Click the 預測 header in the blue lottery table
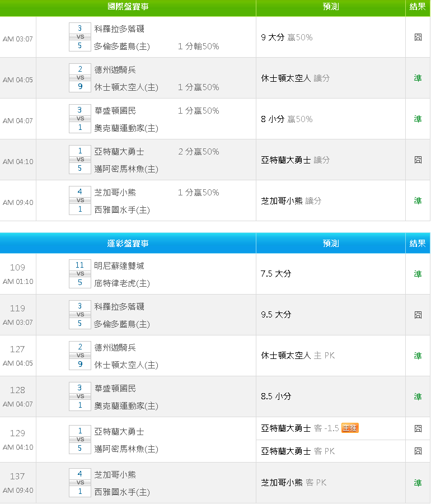The image size is (431, 504). click(330, 244)
